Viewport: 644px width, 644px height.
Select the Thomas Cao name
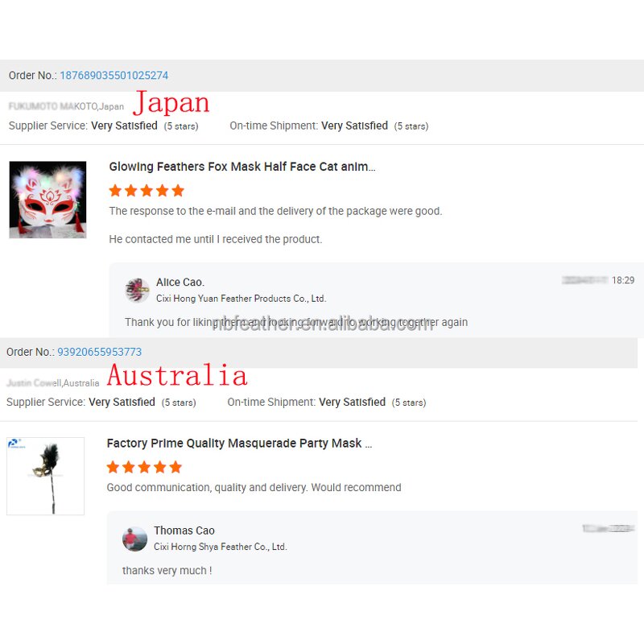[x=184, y=530]
